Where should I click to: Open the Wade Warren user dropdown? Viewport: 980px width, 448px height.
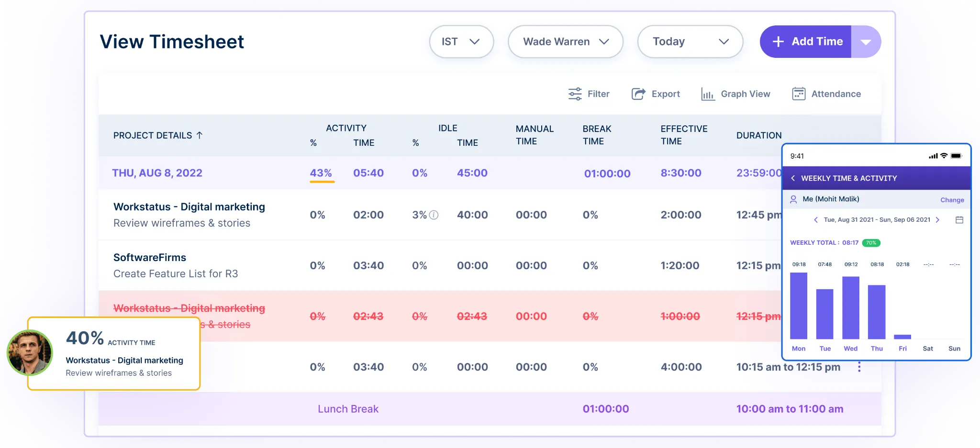click(565, 42)
